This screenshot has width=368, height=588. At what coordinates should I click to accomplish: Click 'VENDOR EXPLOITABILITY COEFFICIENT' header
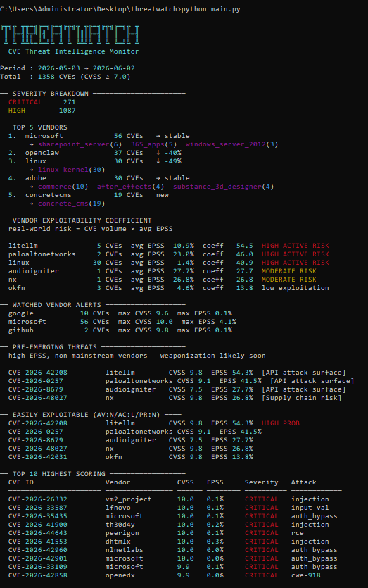tap(82, 220)
